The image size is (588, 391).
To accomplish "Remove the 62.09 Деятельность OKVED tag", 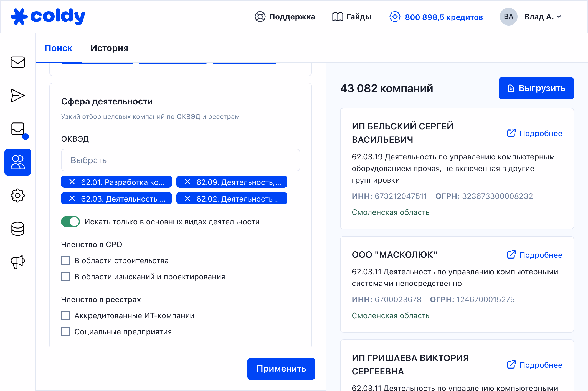I will coord(187,182).
